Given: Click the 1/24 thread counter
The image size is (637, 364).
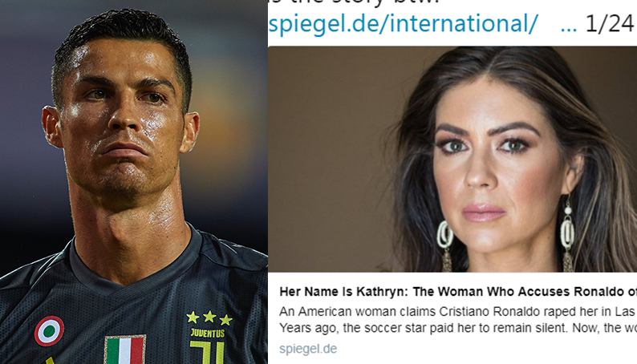Looking at the screenshot, I should click(610, 23).
